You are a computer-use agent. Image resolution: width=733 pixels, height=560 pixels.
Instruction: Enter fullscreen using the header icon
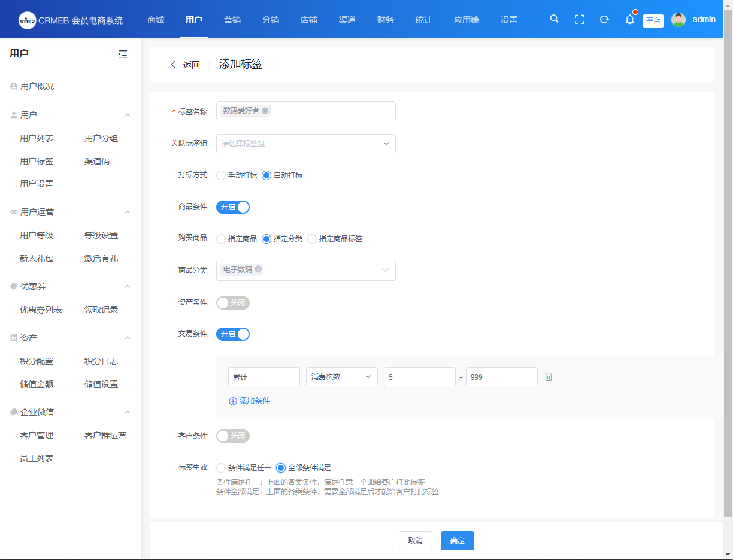pos(579,19)
